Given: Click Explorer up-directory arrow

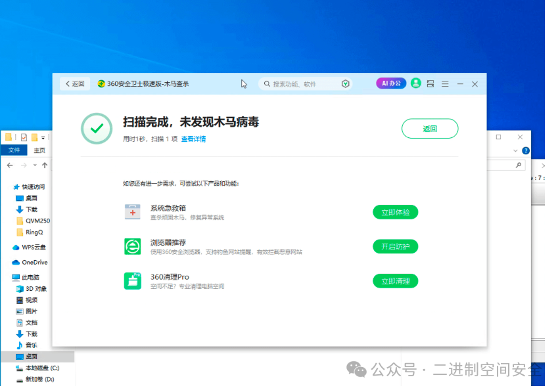Looking at the screenshot, I should [x=45, y=165].
